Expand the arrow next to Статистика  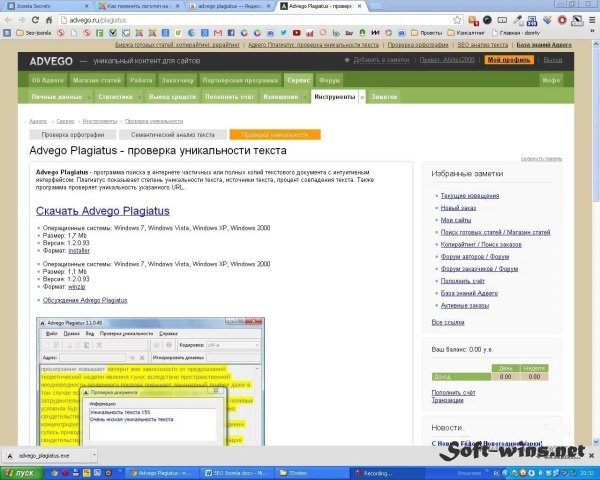139,98
